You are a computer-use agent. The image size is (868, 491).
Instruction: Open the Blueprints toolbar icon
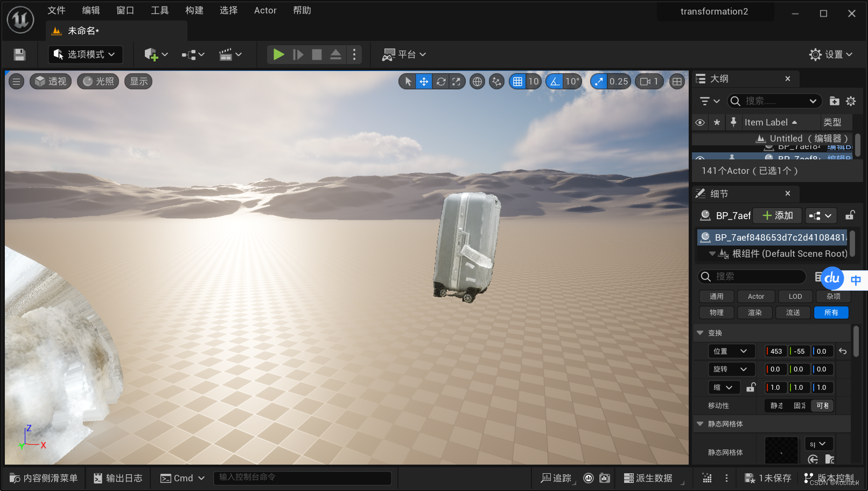tap(193, 54)
